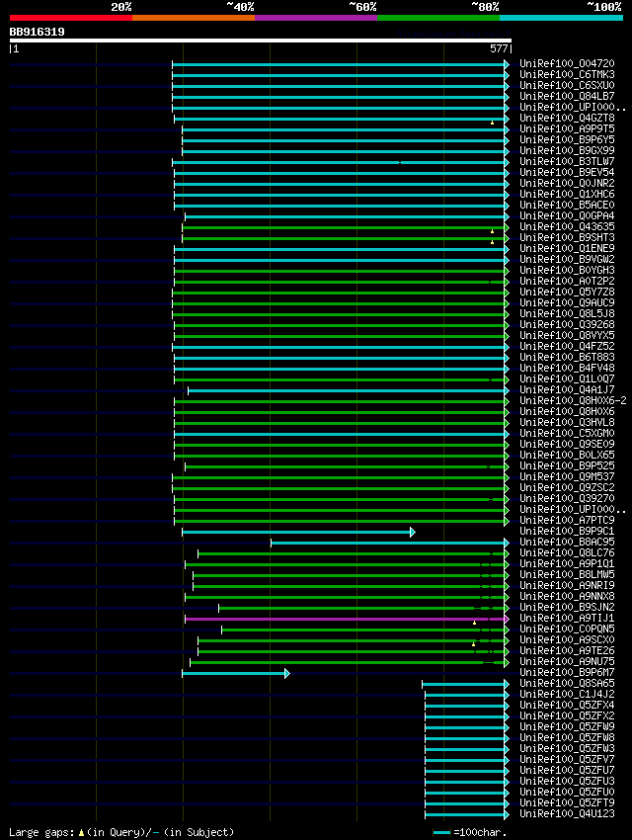Select the UniRef100_A7PTC9 label
The image size is (632, 840).
click(x=567, y=520)
